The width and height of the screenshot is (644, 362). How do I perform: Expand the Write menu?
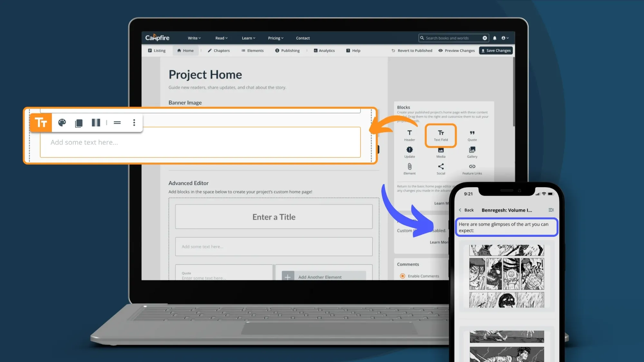(x=194, y=38)
